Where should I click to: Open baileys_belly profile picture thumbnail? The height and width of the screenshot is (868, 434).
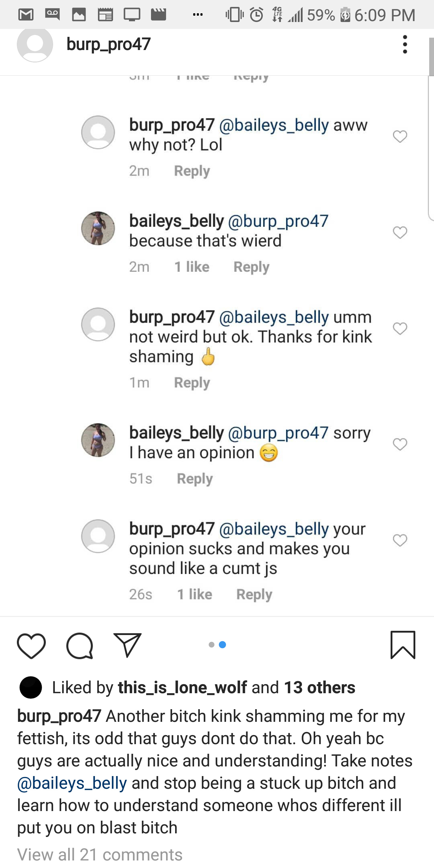click(98, 228)
